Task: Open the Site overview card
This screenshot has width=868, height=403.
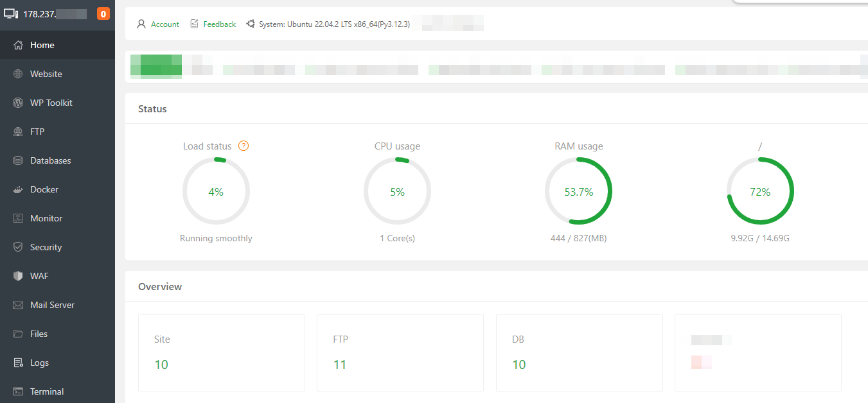Action: pos(222,353)
